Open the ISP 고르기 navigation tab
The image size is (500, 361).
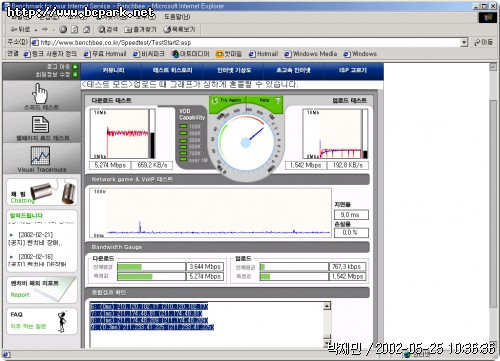tap(353, 70)
